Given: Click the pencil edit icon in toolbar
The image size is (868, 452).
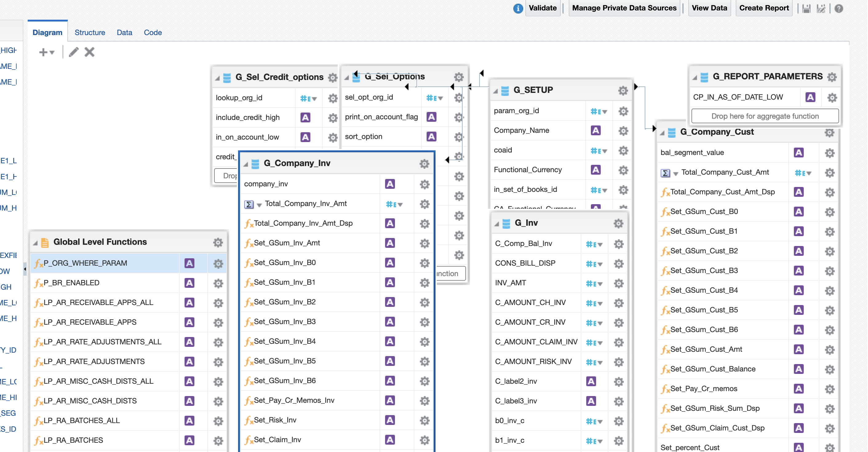Looking at the screenshot, I should [74, 52].
